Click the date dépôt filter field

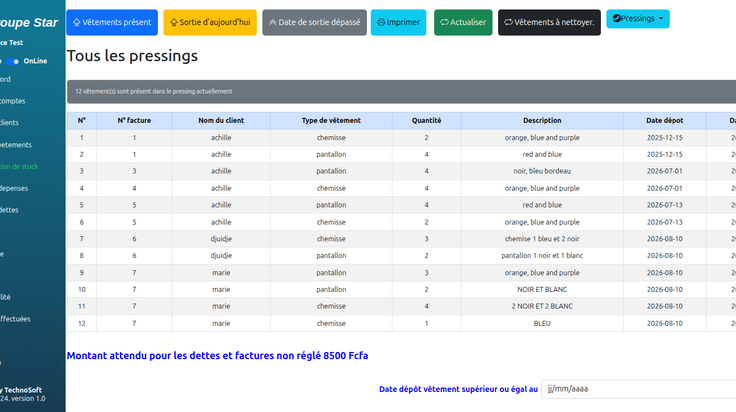point(638,389)
